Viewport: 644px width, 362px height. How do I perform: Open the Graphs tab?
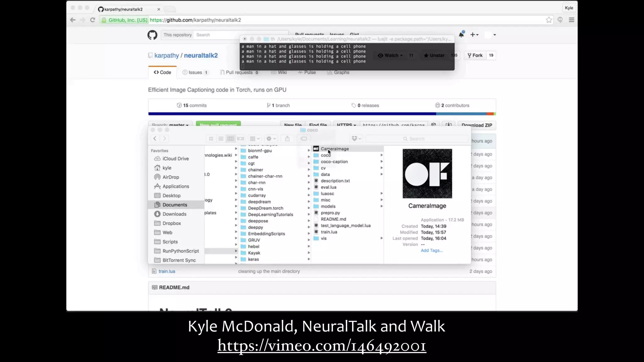338,72
